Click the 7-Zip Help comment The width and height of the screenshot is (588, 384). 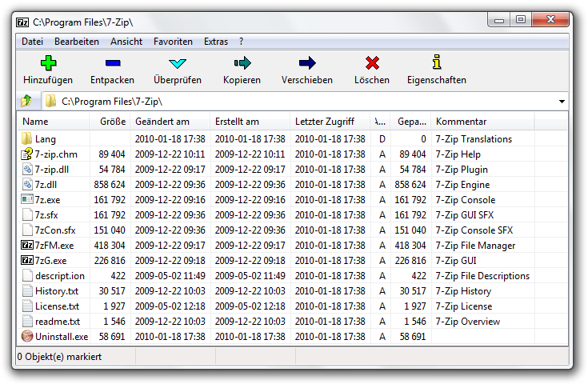[458, 154]
